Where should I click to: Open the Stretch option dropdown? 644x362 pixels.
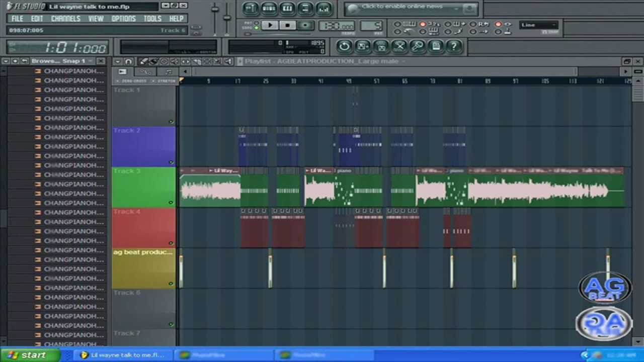click(164, 81)
